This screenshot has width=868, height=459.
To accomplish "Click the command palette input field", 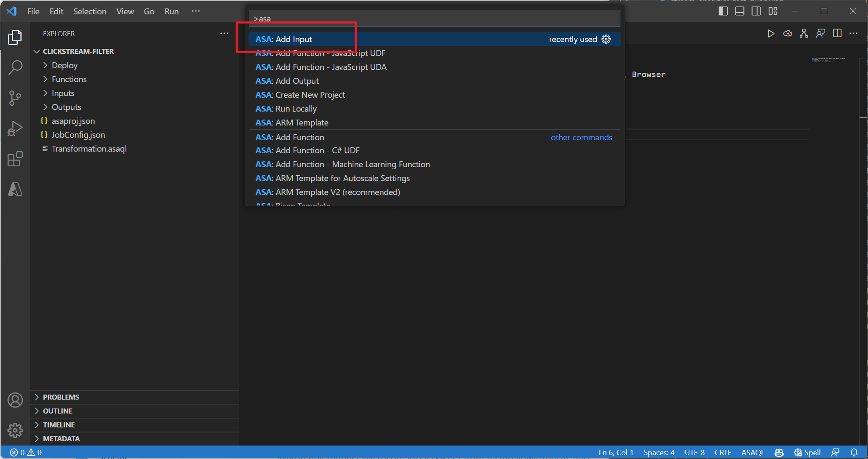I will 433,19.
